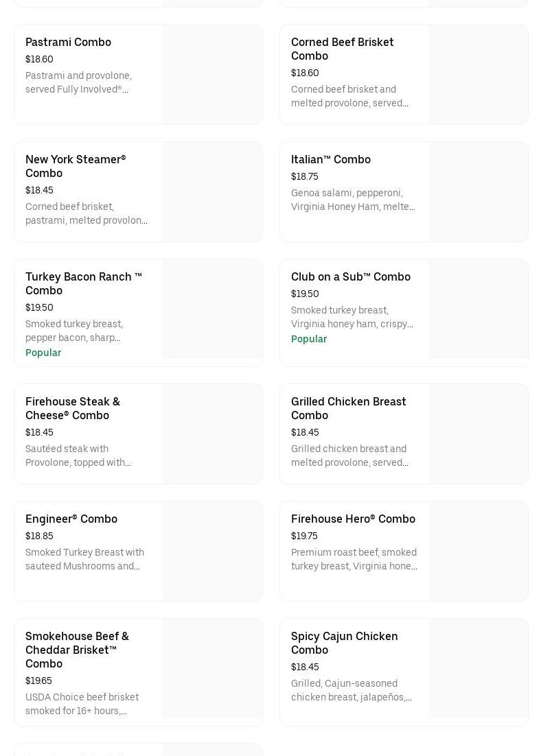This screenshot has width=552, height=756.
Task: Select Smokehouse Beef & Cheddar Brisket Combo
Action: 77,650
